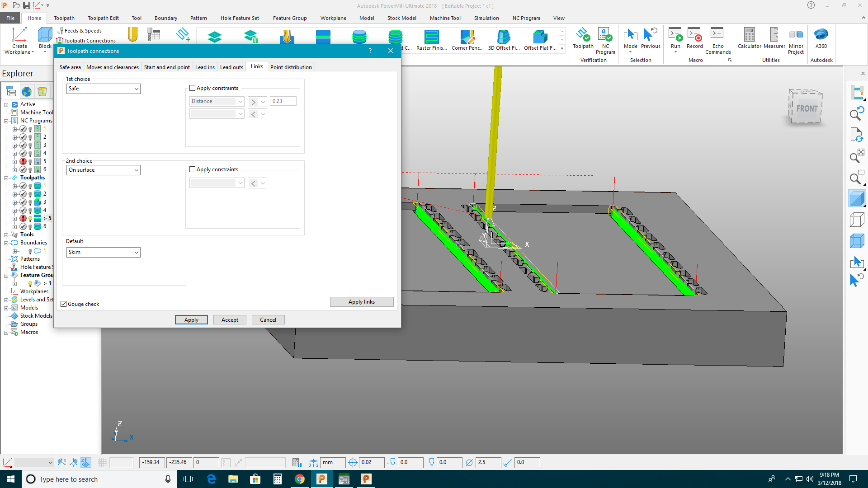Image resolution: width=868 pixels, height=488 pixels.
Task: Cancel the Toolpath connections dialog
Action: point(268,319)
